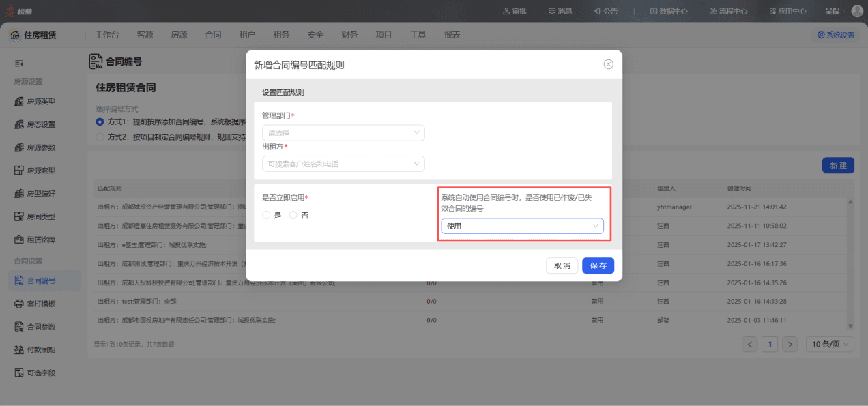Click row 出租方：e签宝 rule

pos(470,244)
